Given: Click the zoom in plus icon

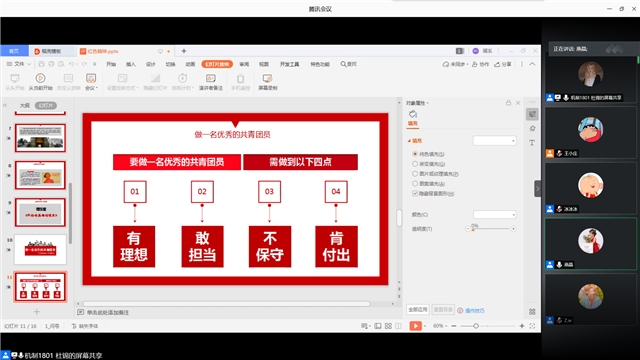Looking at the screenshot, I should pos(522,326).
